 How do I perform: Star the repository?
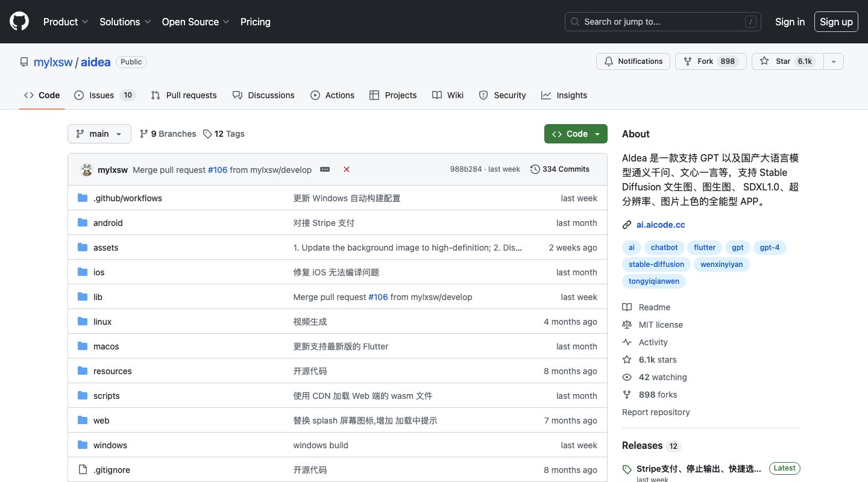coord(787,61)
